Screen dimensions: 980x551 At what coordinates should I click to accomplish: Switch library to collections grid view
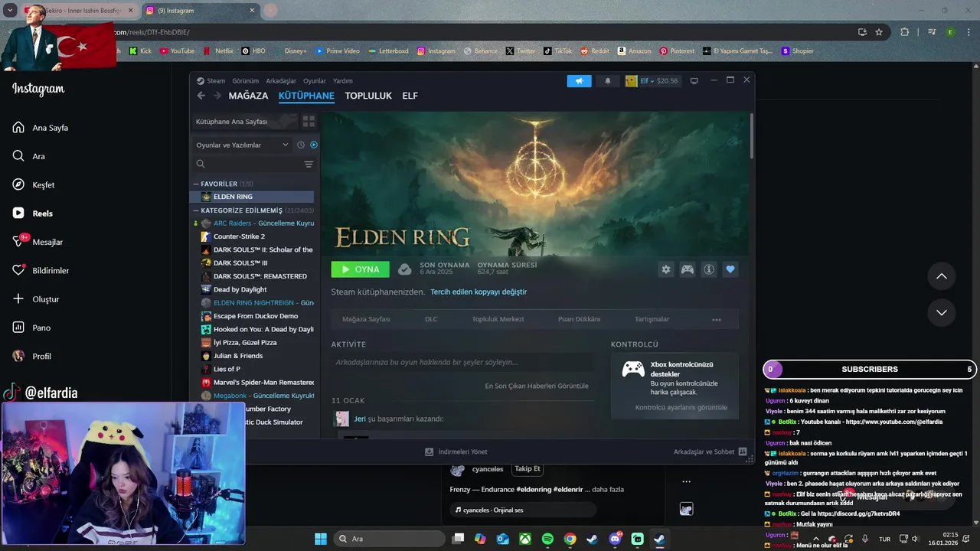click(309, 121)
